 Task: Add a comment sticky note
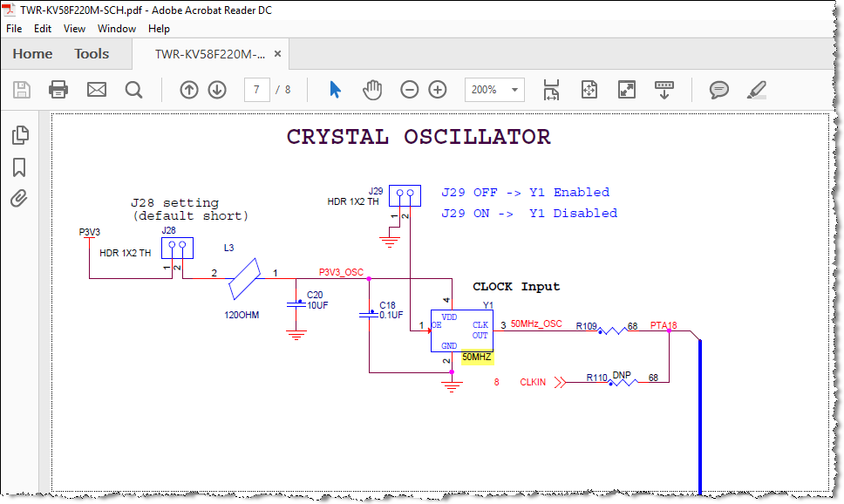pos(719,90)
